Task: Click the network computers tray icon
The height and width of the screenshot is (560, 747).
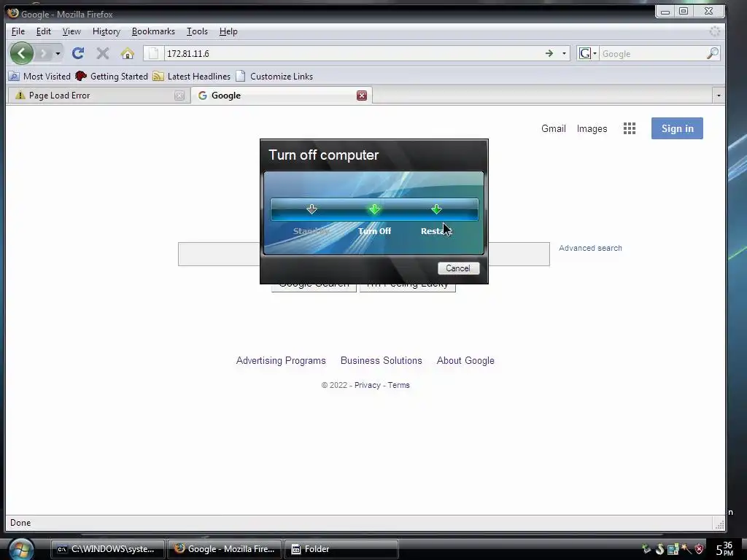Action: 673,549
